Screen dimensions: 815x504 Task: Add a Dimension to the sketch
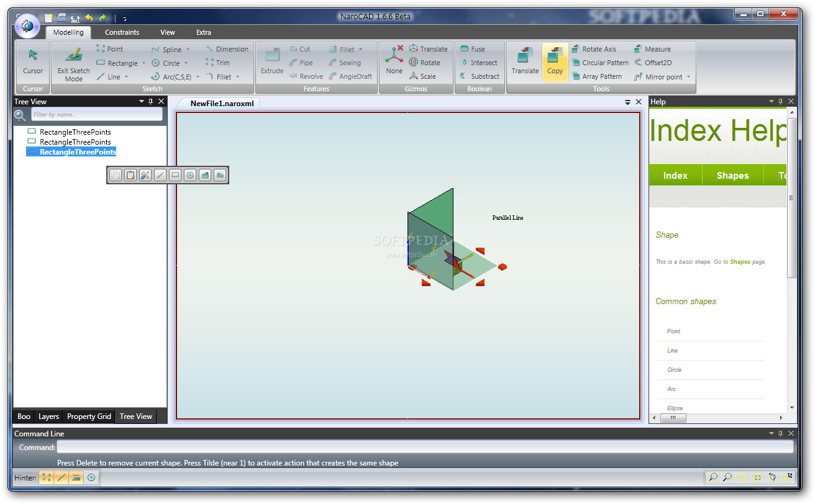point(227,49)
